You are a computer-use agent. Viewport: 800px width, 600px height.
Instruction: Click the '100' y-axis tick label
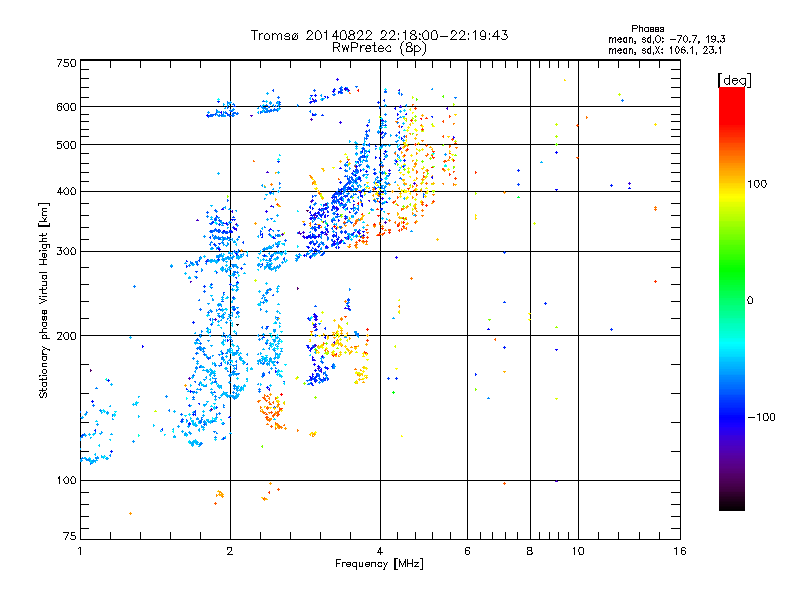[x=66, y=480]
